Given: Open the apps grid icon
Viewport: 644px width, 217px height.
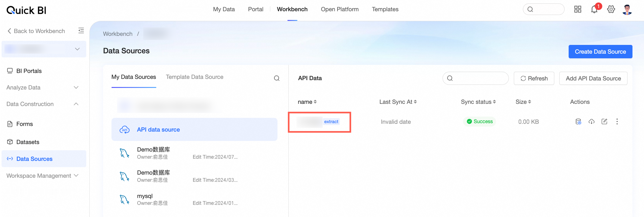Looking at the screenshot, I should pos(578,9).
